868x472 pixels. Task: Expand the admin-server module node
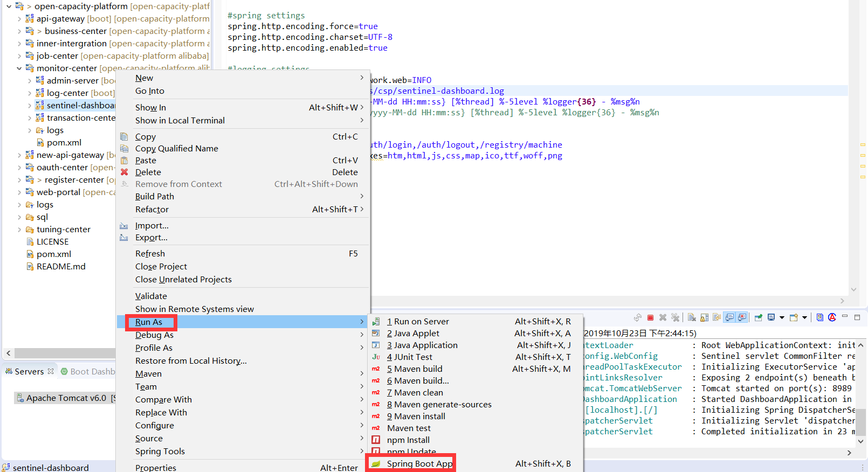30,81
